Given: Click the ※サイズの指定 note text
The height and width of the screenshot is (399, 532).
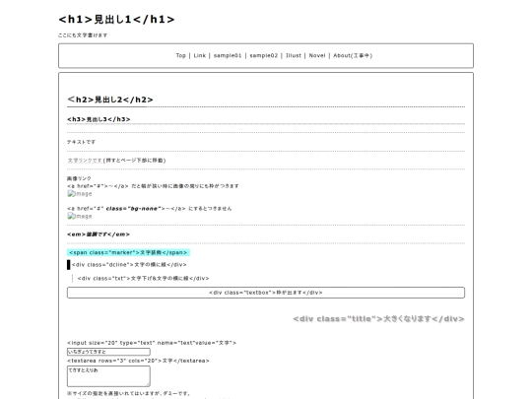Looking at the screenshot, I should pos(129,393).
